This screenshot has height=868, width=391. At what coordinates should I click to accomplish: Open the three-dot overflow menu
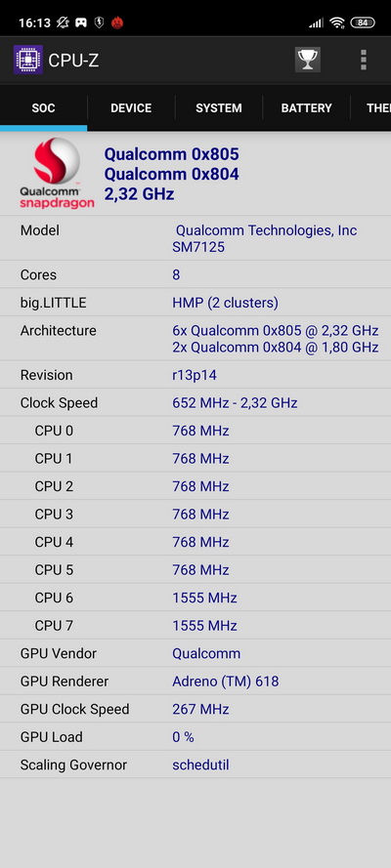click(x=364, y=60)
